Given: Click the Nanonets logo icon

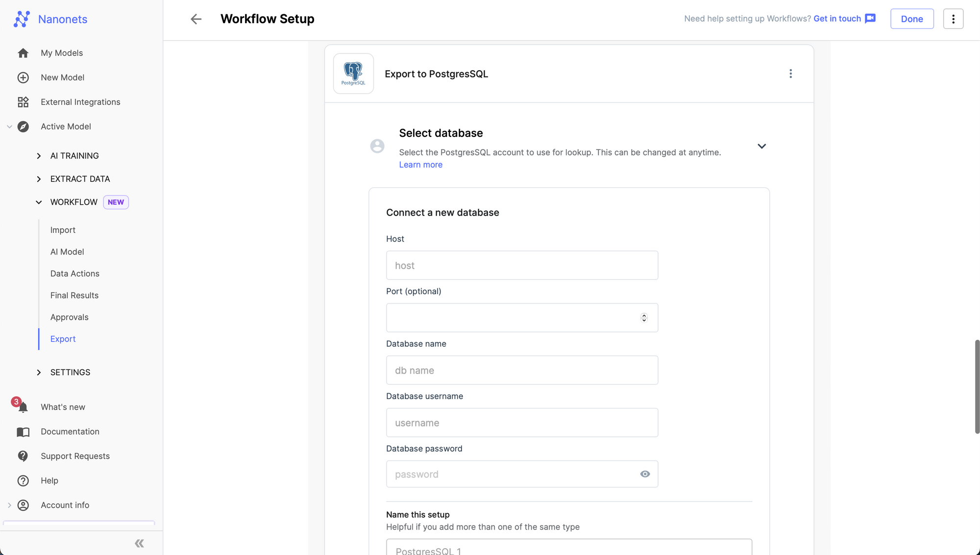Looking at the screenshot, I should click(x=22, y=19).
